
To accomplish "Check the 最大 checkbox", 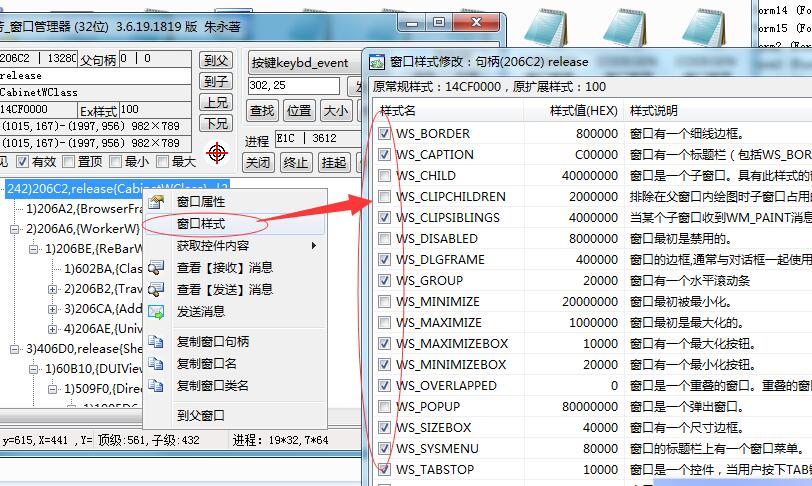I will (x=163, y=162).
